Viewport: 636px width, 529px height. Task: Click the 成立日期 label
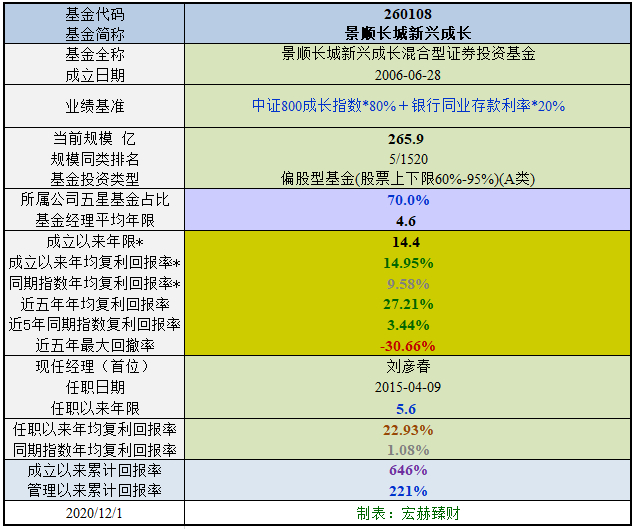pyautogui.click(x=95, y=75)
